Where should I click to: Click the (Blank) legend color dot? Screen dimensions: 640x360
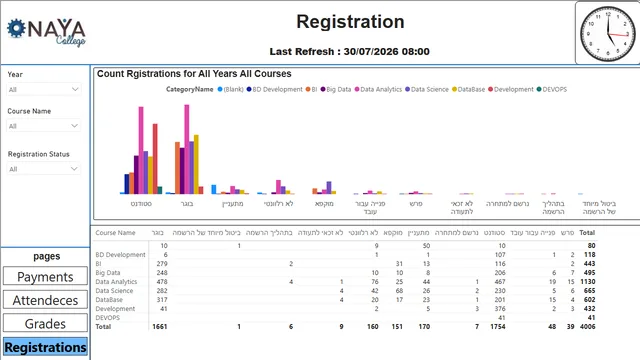point(220,89)
